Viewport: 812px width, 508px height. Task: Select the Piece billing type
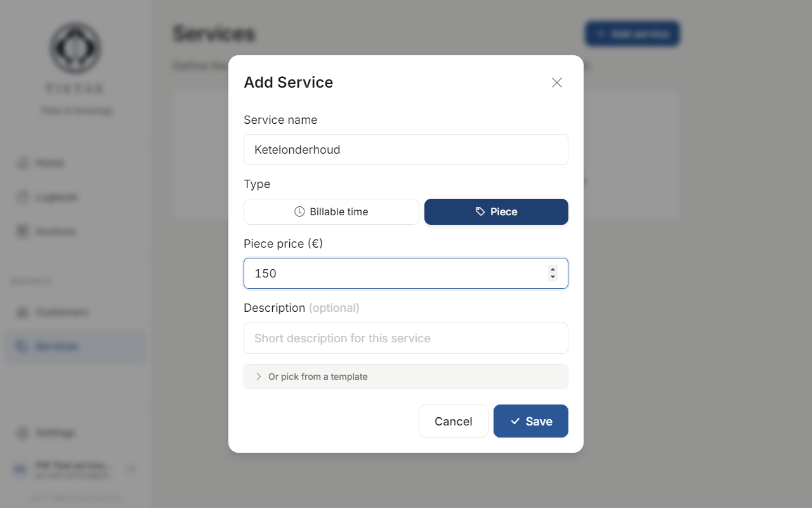pyautogui.click(x=496, y=211)
